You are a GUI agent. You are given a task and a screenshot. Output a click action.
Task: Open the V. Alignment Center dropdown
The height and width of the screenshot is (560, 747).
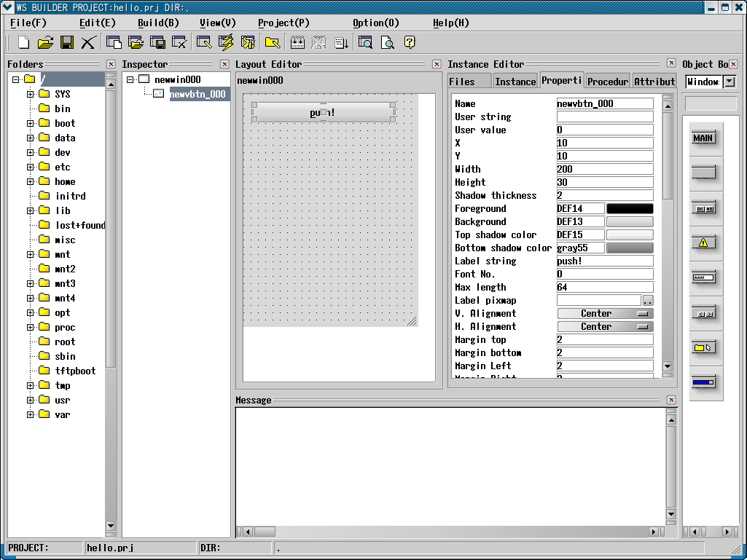point(605,313)
